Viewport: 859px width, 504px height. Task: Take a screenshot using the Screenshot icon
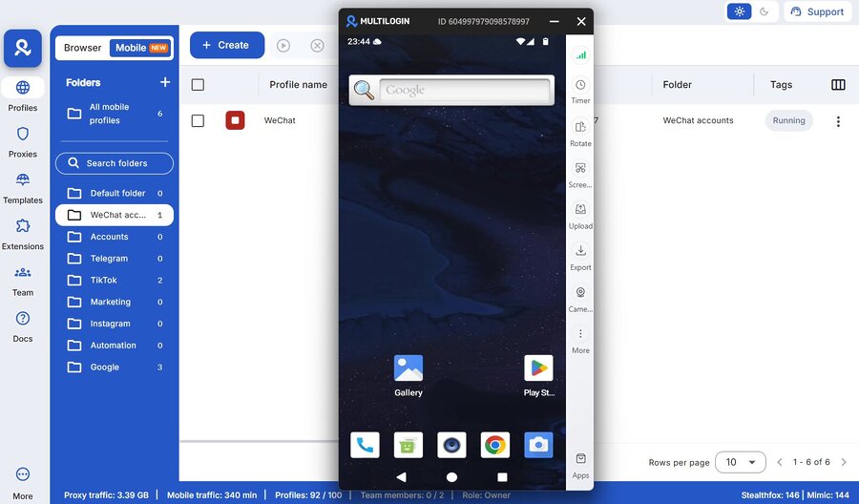(x=580, y=168)
